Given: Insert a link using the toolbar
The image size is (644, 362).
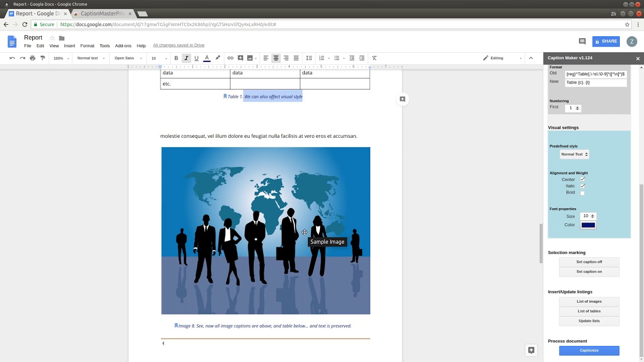Looking at the screenshot, I should point(230,58).
